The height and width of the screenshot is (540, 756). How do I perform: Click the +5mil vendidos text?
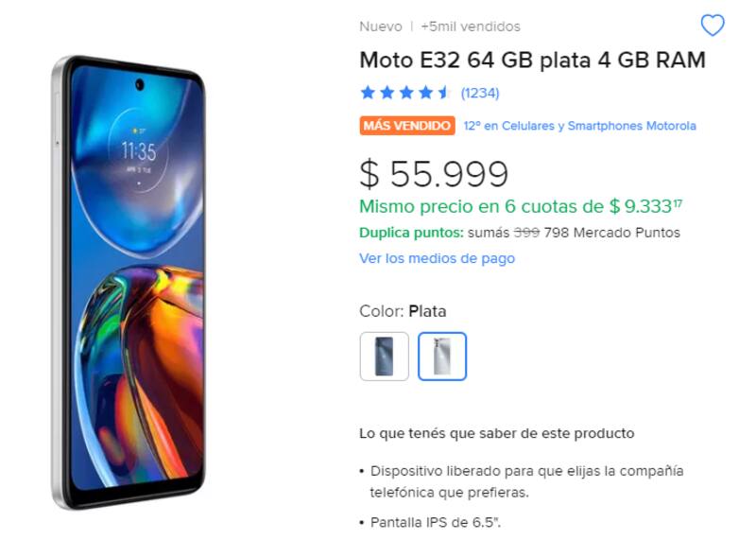tap(471, 26)
